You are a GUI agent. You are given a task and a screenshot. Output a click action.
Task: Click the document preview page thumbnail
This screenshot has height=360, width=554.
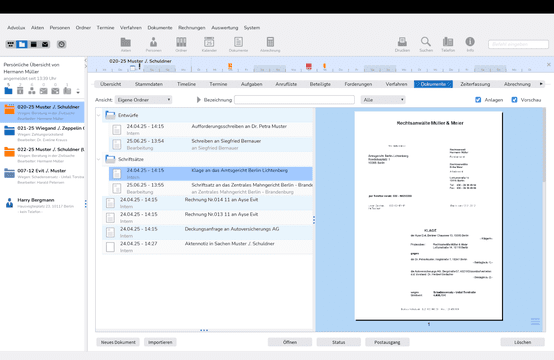[x=429, y=216]
